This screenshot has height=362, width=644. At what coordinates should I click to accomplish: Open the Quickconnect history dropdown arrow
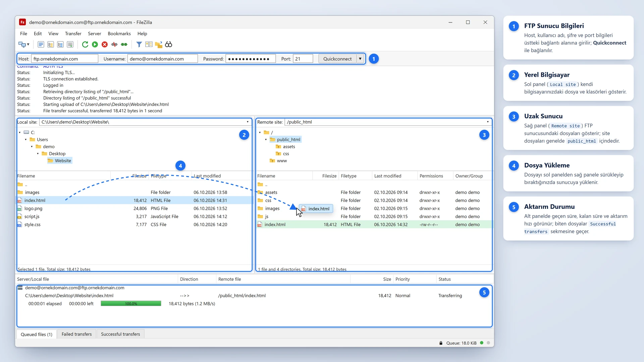pyautogui.click(x=360, y=59)
